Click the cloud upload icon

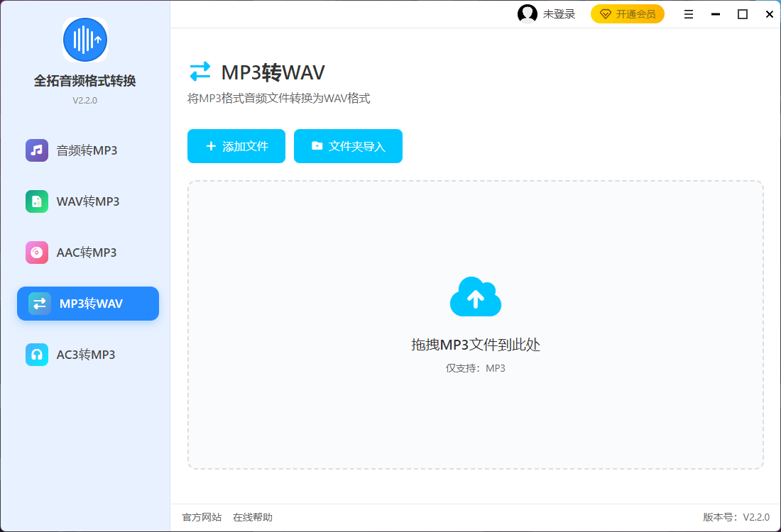click(476, 298)
